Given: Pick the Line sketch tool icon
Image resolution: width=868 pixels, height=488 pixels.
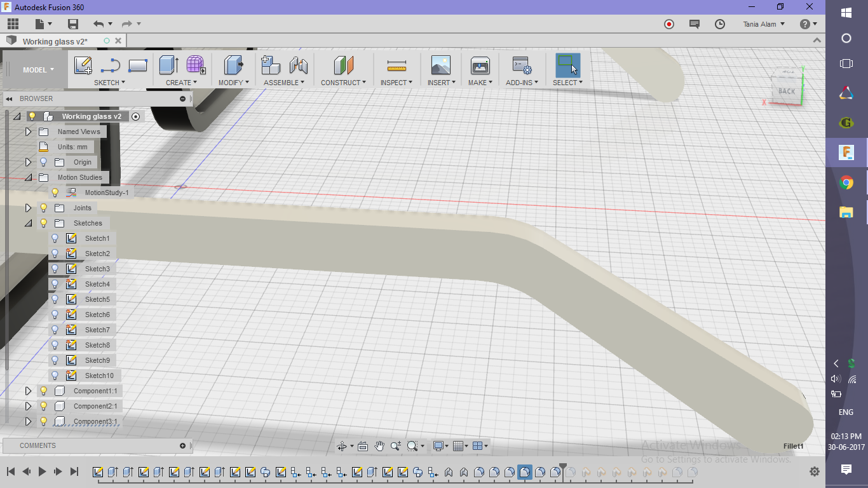Looking at the screenshot, I should pyautogui.click(x=111, y=65).
